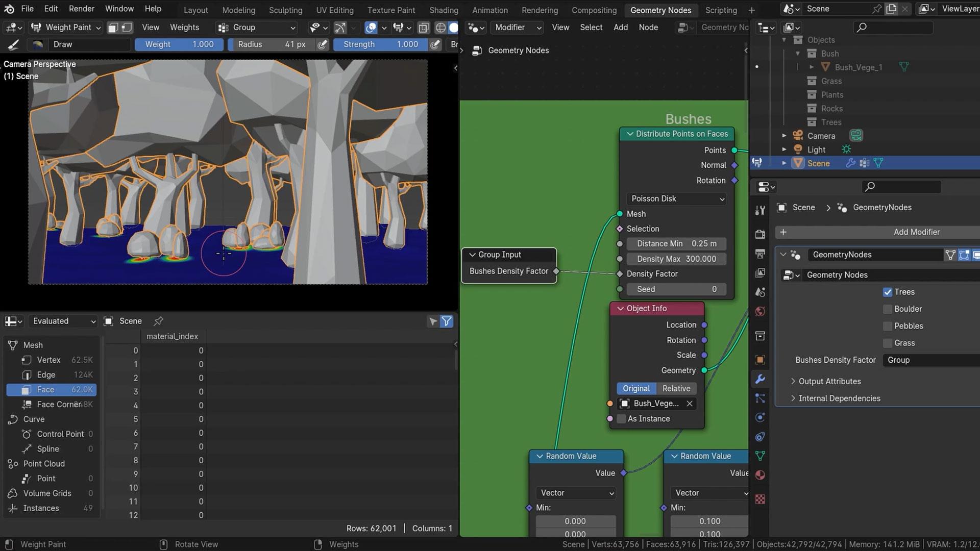Select the Camera object in outliner
Viewport: 980px width, 551px height.
tap(821, 136)
